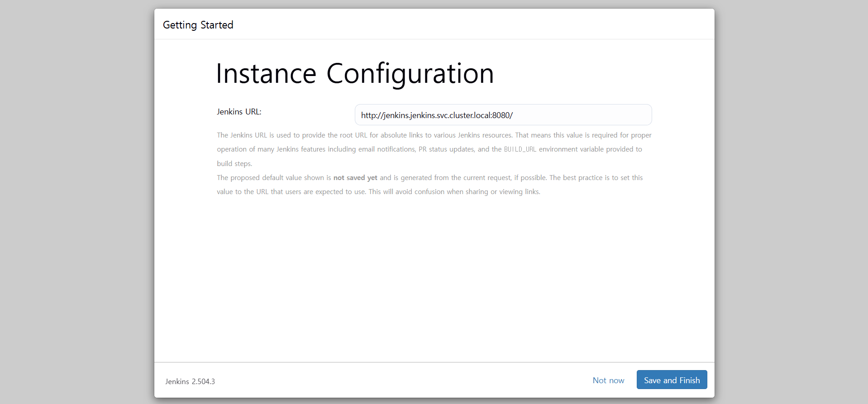Click the Save and Finish button
The width and height of the screenshot is (868, 404).
coord(672,380)
